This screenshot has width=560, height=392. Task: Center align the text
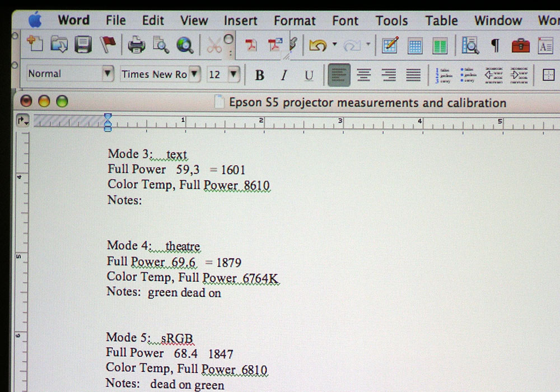point(364,74)
